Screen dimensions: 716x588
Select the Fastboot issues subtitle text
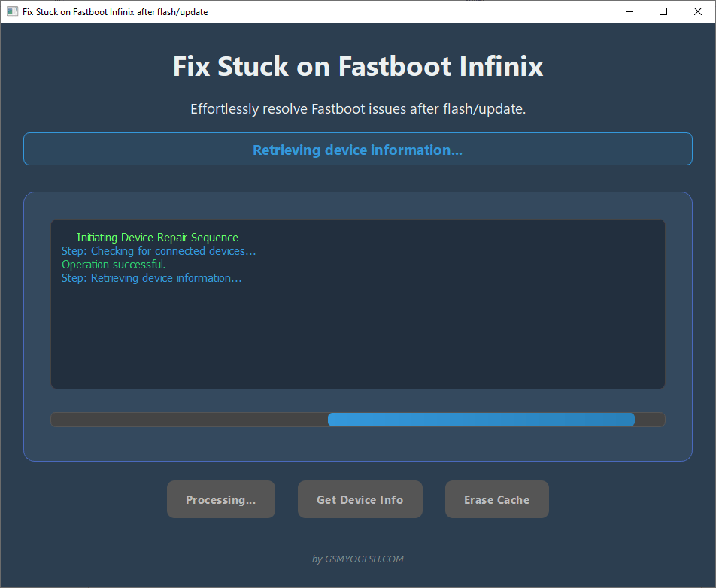(x=358, y=108)
